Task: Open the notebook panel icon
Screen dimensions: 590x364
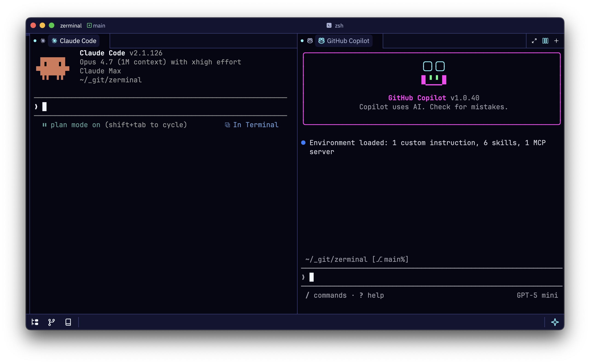Action: (x=68, y=322)
